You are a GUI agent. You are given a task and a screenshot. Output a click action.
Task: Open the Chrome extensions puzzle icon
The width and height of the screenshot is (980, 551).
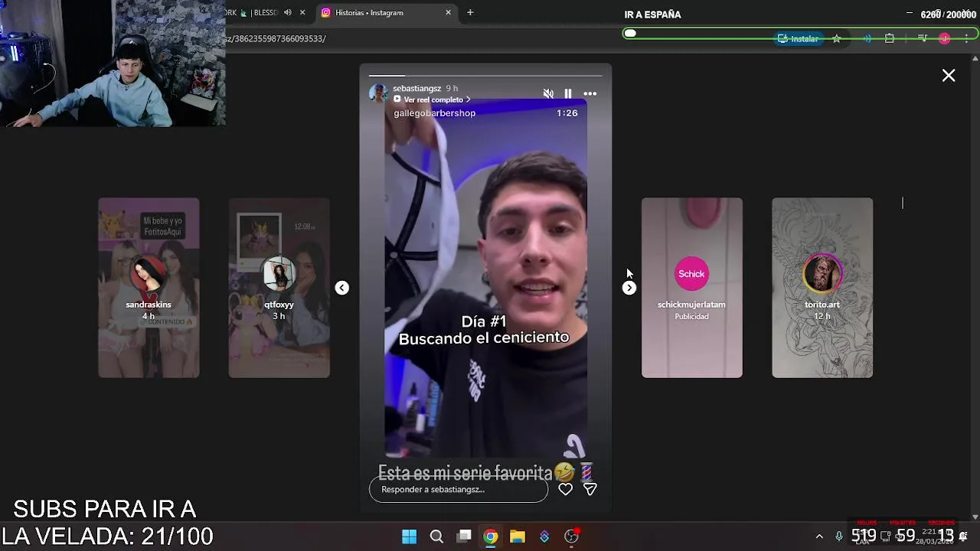[889, 38]
